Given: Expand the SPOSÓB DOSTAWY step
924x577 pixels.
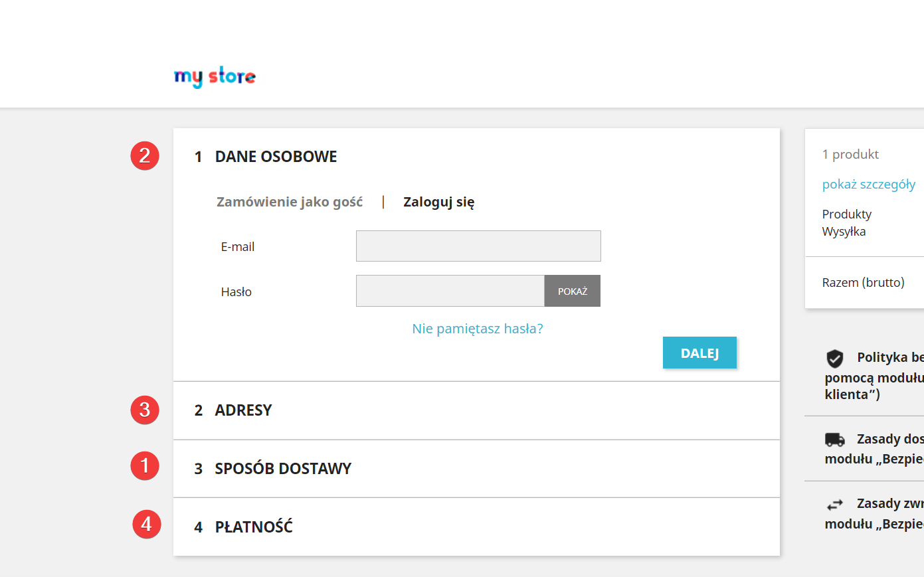Looking at the screenshot, I should tap(476, 469).
